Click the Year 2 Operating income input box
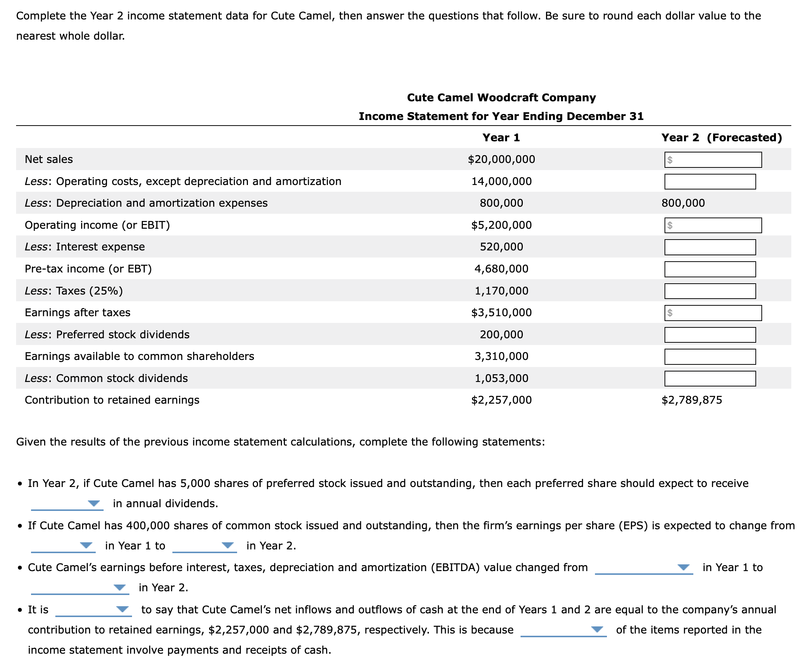The height and width of the screenshot is (672, 807). coord(713,225)
